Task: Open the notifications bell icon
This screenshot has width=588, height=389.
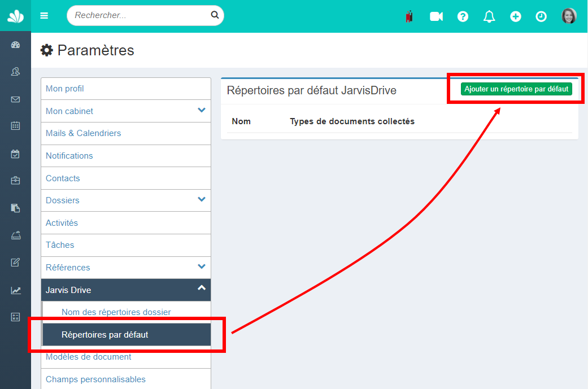Action: click(489, 16)
